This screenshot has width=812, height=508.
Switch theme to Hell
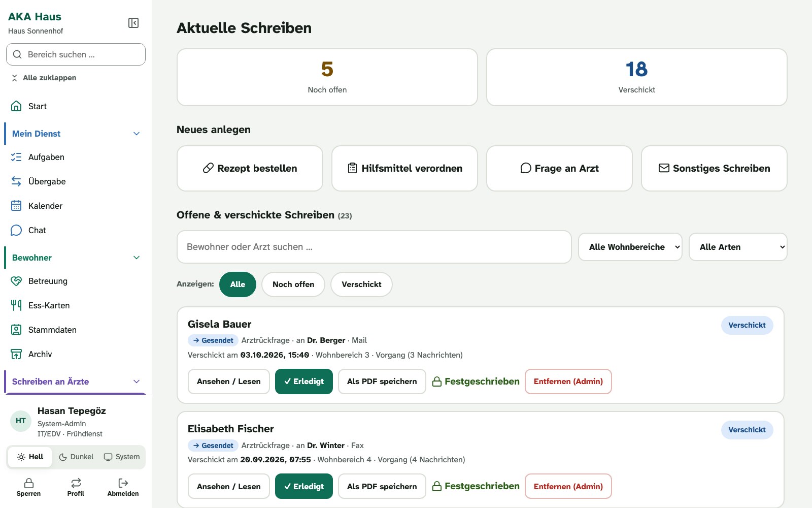point(30,457)
